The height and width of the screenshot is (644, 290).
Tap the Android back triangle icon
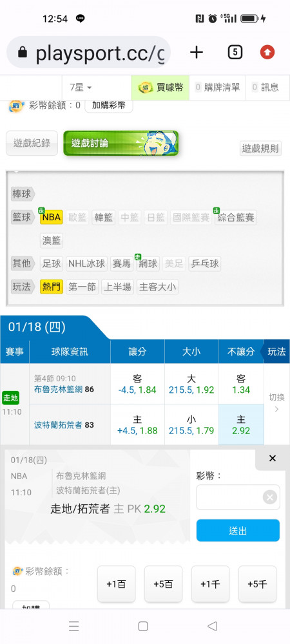pos(212,626)
